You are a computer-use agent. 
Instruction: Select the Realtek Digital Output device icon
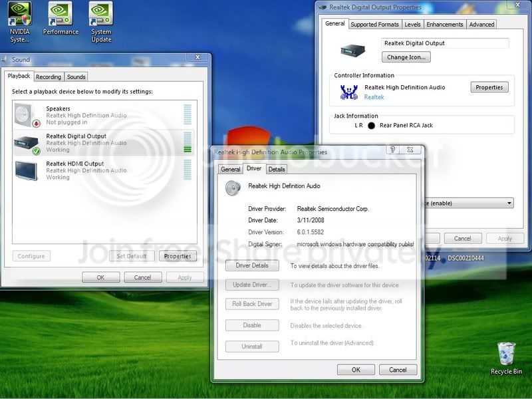[x=27, y=144]
